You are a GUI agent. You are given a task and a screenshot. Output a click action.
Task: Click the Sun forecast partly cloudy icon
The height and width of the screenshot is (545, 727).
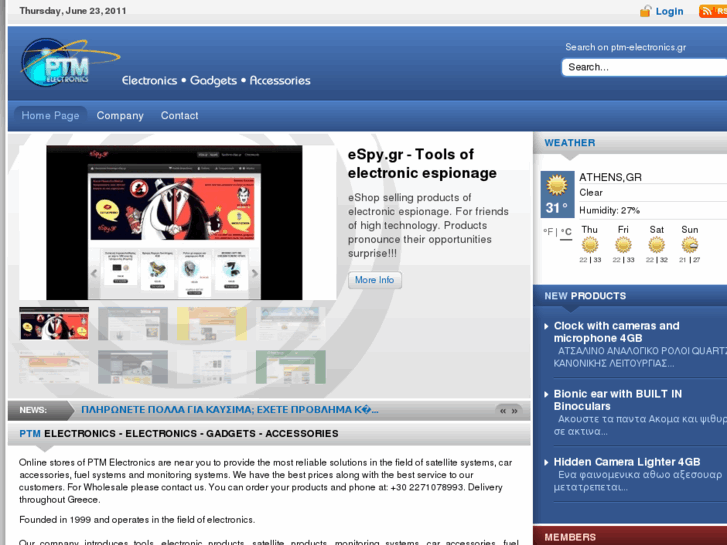point(690,244)
